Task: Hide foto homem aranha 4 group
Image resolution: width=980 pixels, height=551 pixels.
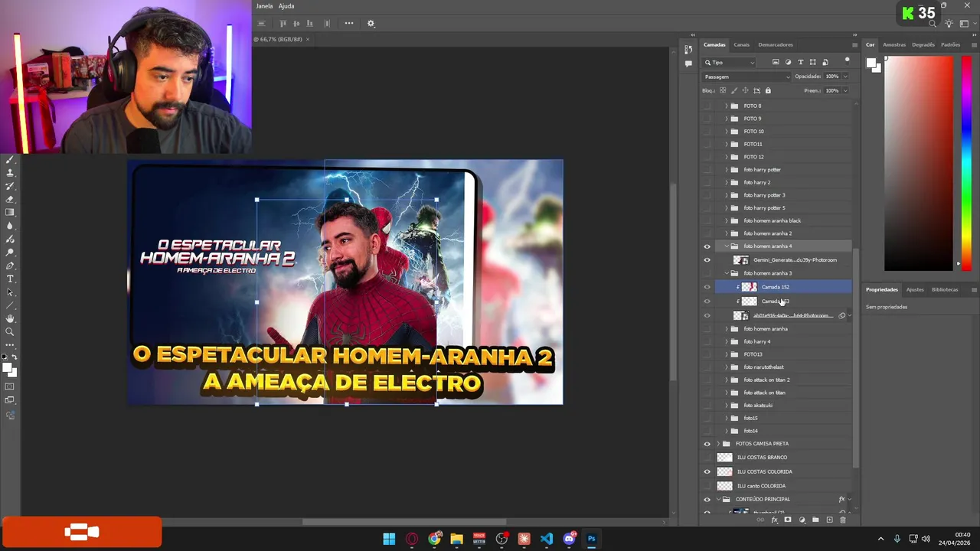Action: click(x=707, y=246)
